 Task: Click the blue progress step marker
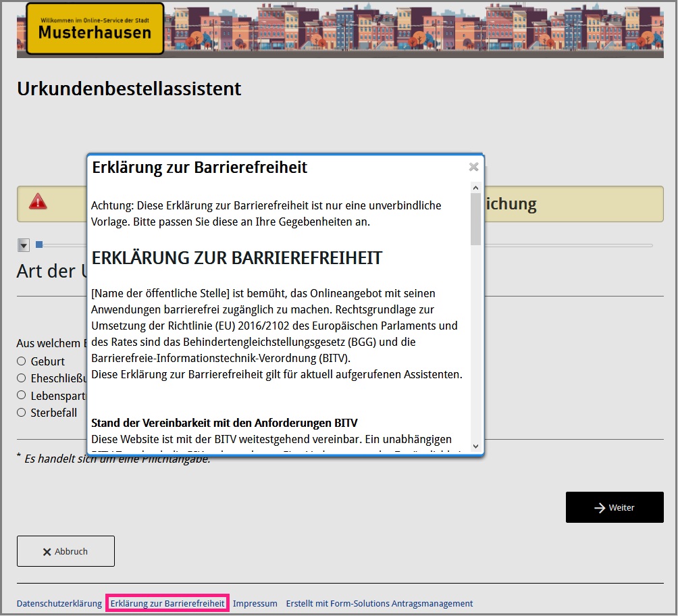point(39,245)
